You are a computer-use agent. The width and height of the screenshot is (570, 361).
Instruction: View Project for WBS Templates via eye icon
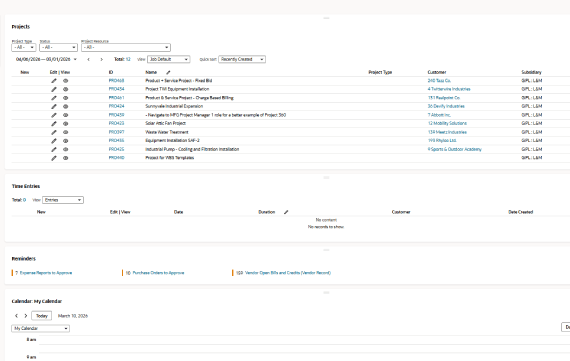65,158
